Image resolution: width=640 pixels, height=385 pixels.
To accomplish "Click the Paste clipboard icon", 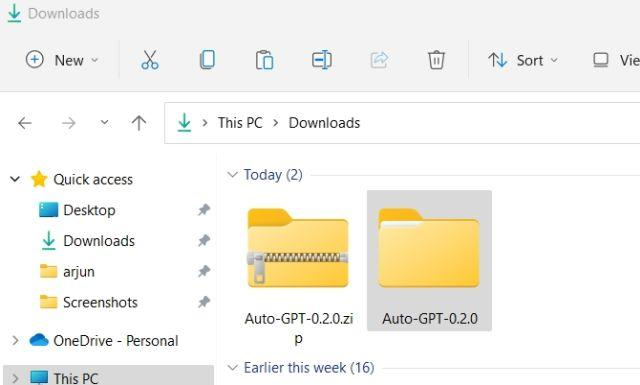I will click(264, 60).
